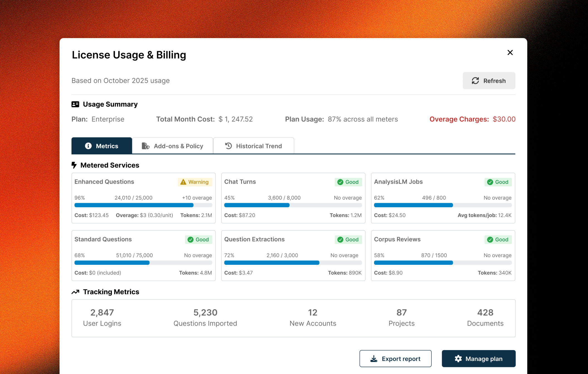The width and height of the screenshot is (588, 374).
Task: Click the Good badge on AnalysisLM Jobs
Action: pyautogui.click(x=498, y=182)
